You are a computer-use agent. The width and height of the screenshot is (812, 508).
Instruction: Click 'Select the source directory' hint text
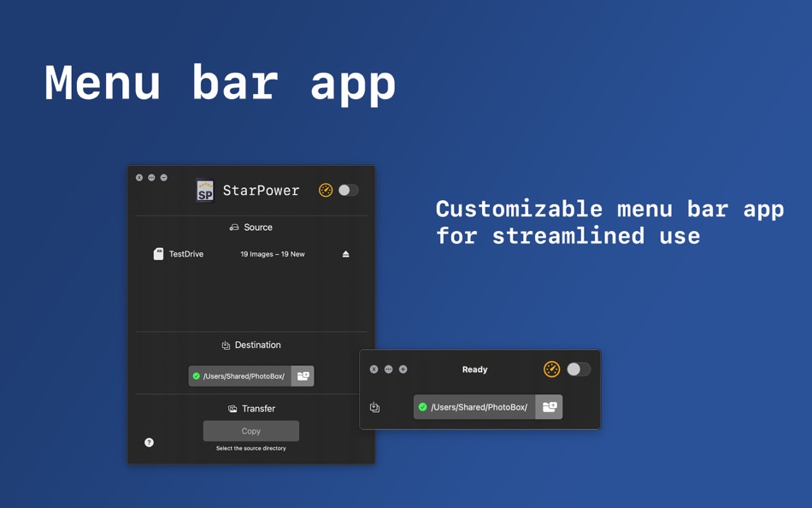tap(251, 448)
